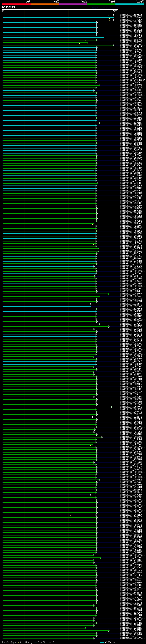
Task: Click hit label UniRef100_Q7QCQ8
Action: coord(131,183)
